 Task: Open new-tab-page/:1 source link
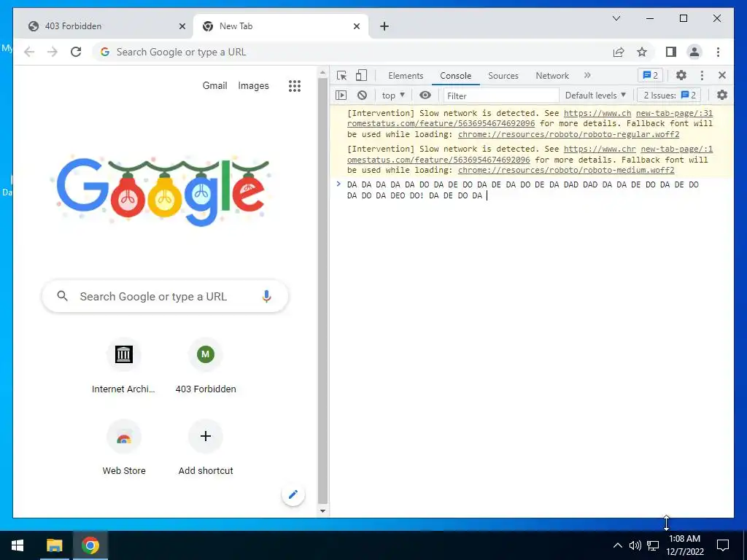676,149
